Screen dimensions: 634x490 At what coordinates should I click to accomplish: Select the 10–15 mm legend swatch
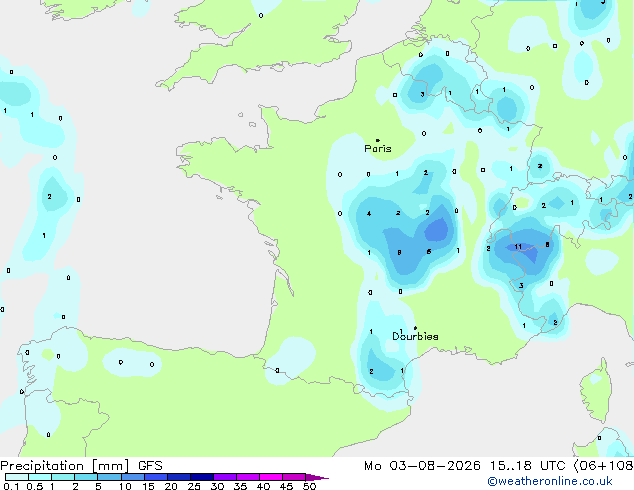pos(133,477)
